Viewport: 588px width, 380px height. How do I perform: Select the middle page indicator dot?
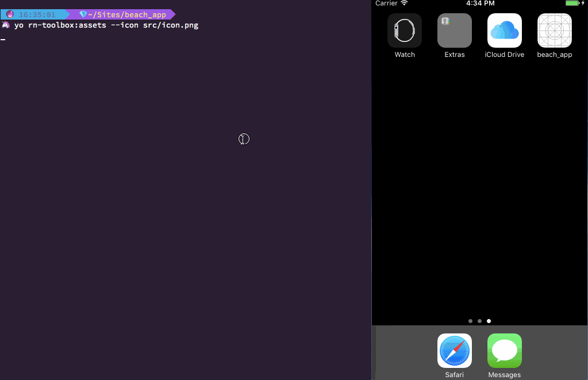coord(480,321)
